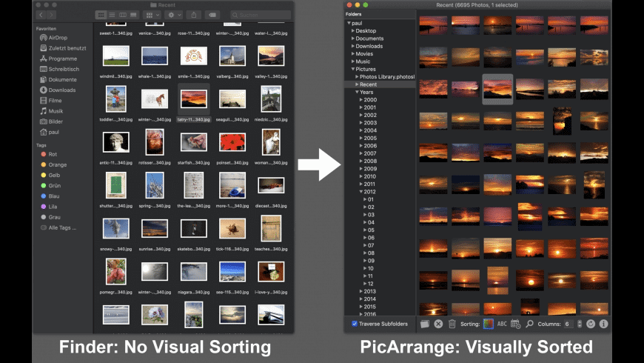Select year 2014 folder in tree

pyautogui.click(x=369, y=299)
